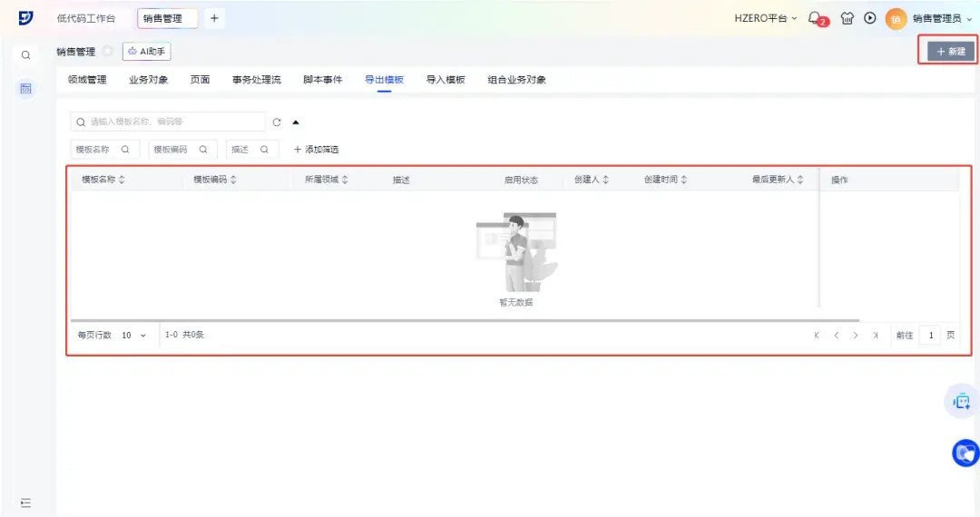Switch to 低代码工作台 tab
Screen dimensions: 980x517
click(86, 18)
